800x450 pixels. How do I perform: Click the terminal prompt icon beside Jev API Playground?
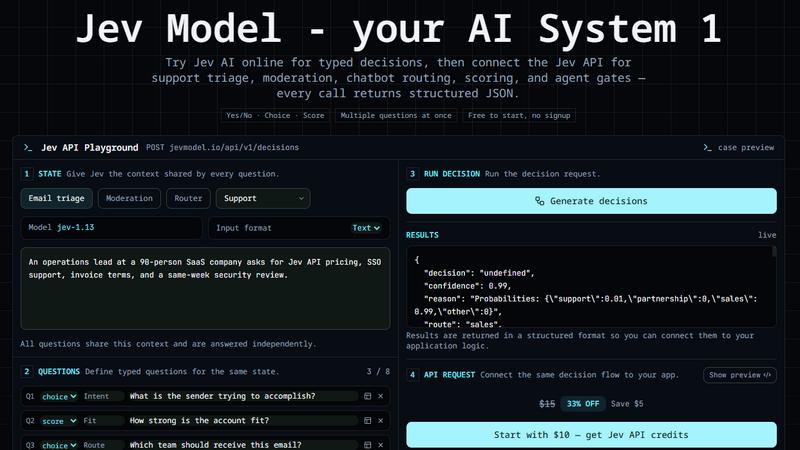28,147
